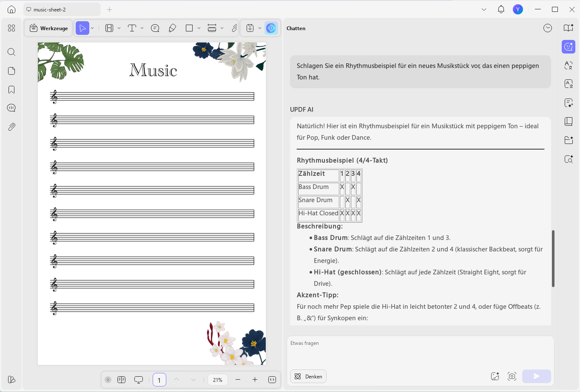Click the chat panel vertical scrollbar
This screenshot has height=392, width=580.
click(553, 258)
